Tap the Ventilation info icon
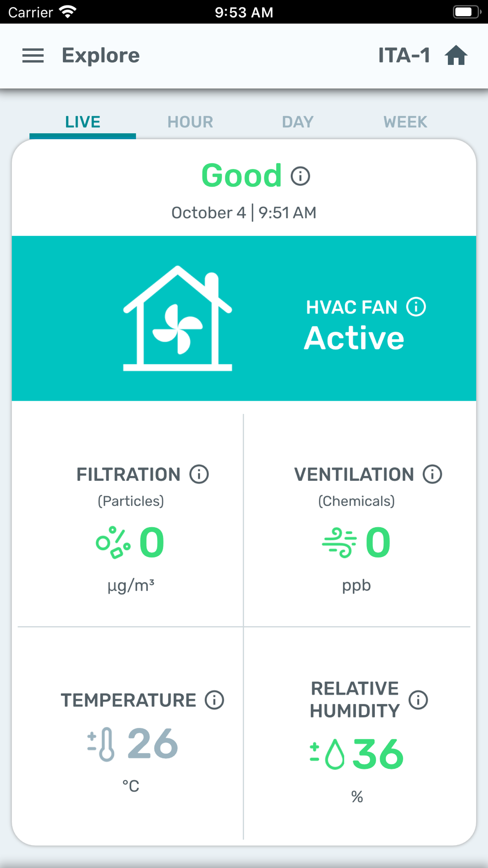 pyautogui.click(x=432, y=474)
